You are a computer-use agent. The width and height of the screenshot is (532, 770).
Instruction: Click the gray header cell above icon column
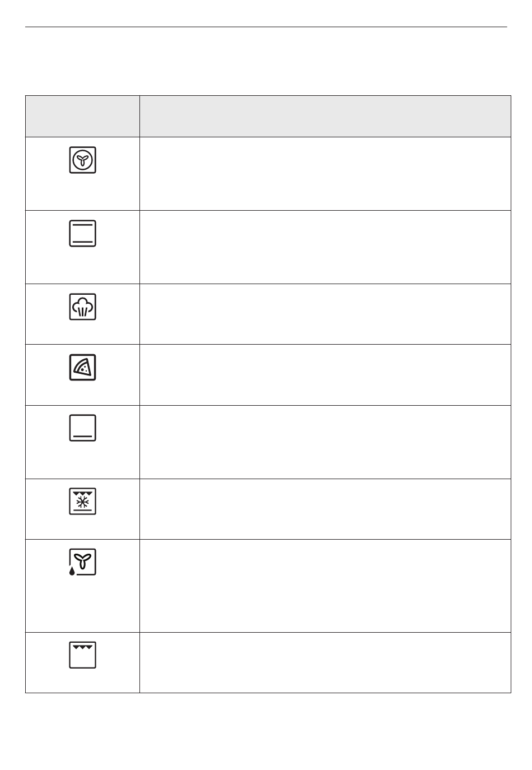click(x=82, y=116)
